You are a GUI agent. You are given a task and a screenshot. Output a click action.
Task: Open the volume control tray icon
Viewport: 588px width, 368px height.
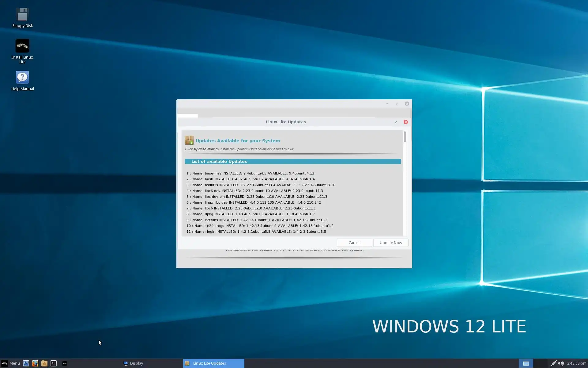[561, 363]
